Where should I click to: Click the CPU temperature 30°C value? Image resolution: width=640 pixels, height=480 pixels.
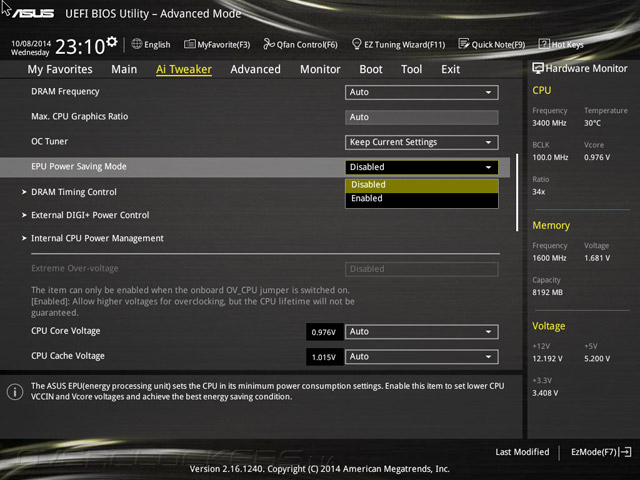pyautogui.click(x=592, y=123)
